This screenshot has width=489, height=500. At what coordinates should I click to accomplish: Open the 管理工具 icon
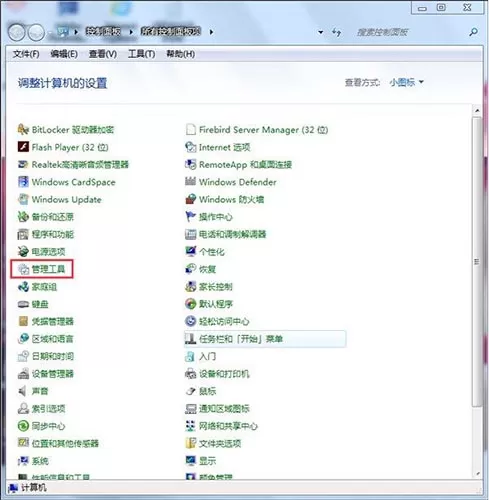(24, 269)
